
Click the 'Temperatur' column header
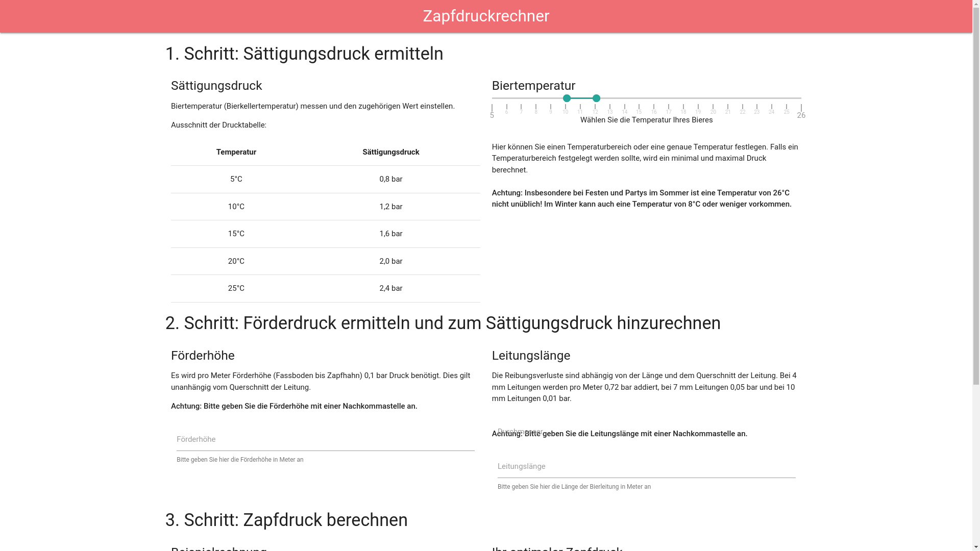tap(236, 152)
